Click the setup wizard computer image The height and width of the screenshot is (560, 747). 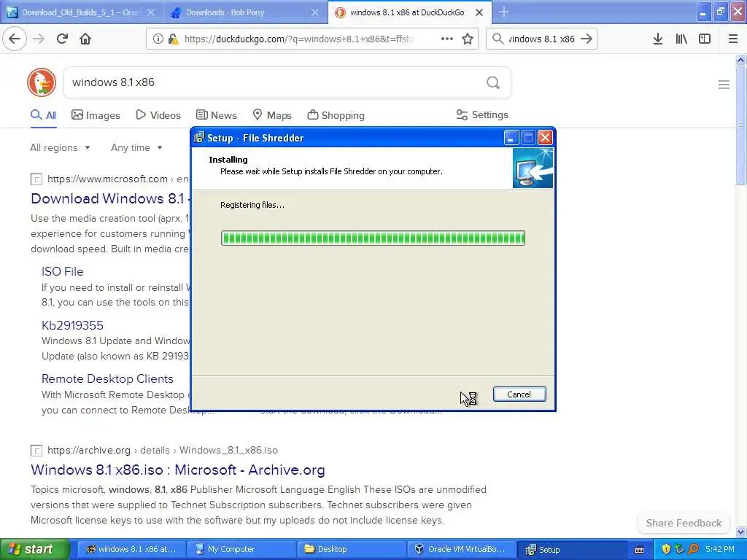533,168
